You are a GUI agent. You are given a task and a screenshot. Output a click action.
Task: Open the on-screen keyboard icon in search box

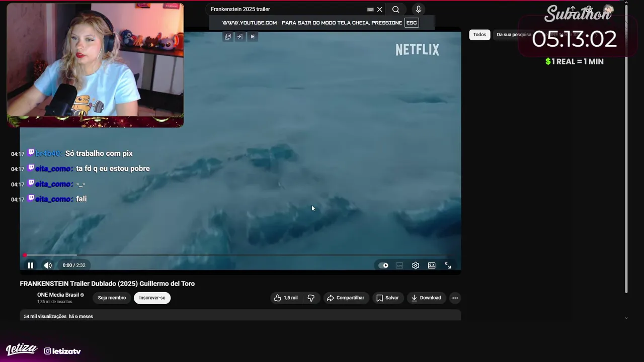[370, 9]
